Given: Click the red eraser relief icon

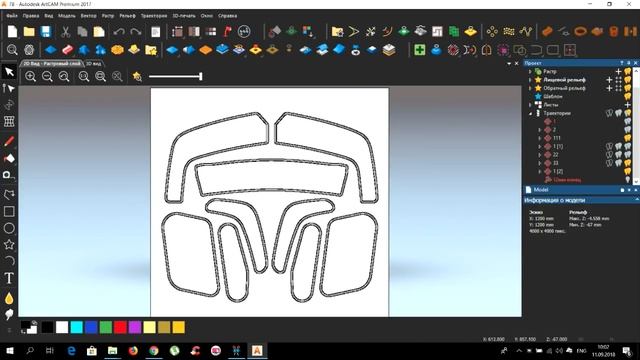Looking at the screenshot, I should 68,50.
